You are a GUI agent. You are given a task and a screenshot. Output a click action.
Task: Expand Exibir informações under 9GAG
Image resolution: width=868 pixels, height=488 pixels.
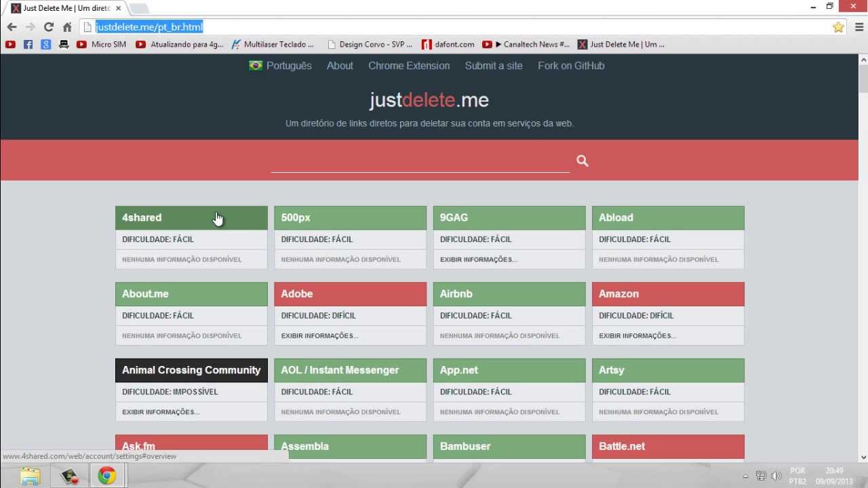pyautogui.click(x=479, y=260)
